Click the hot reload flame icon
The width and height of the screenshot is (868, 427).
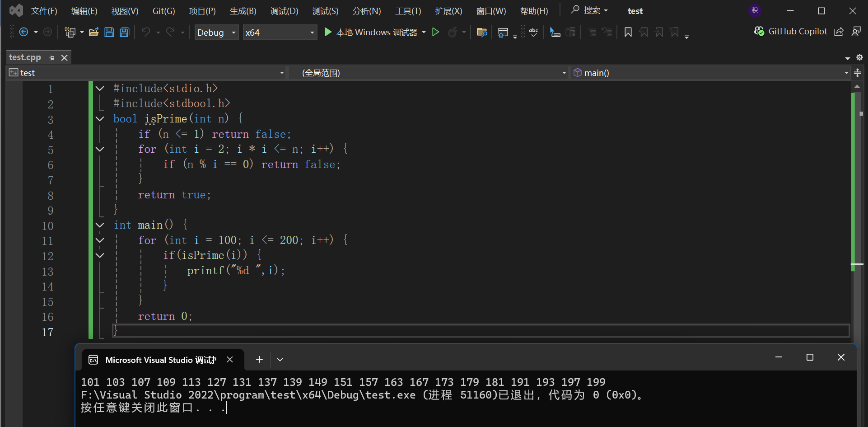[452, 32]
